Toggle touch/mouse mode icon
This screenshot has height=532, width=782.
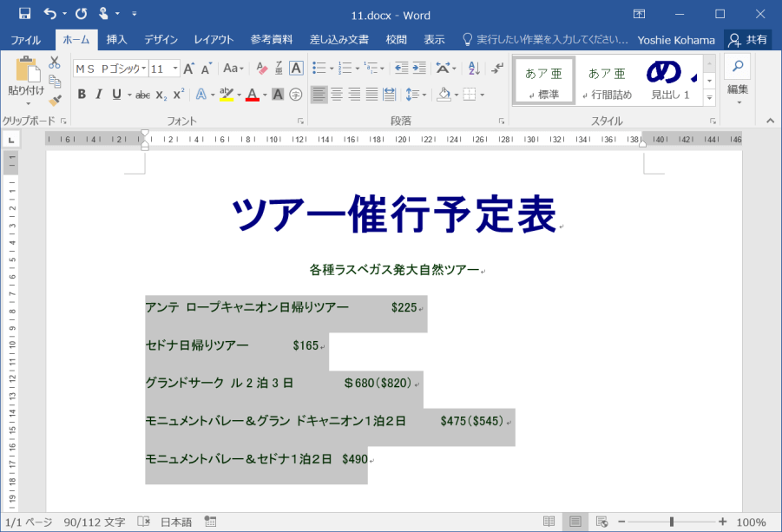[104, 14]
